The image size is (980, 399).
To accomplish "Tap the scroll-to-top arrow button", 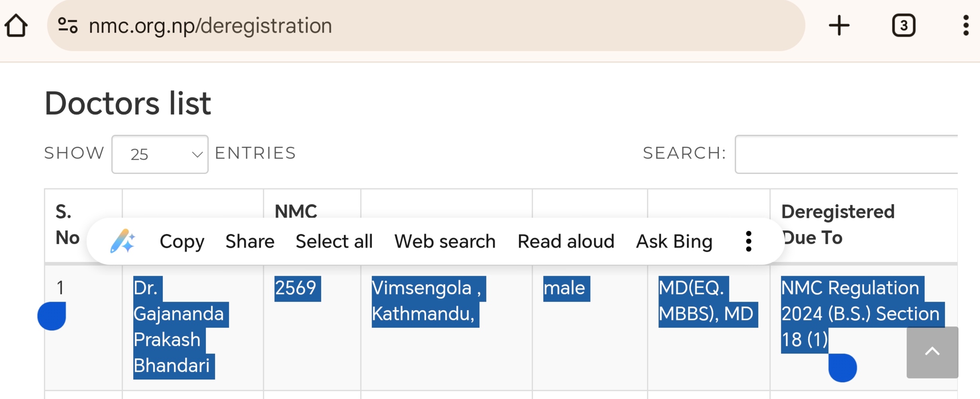I will pyautogui.click(x=932, y=352).
